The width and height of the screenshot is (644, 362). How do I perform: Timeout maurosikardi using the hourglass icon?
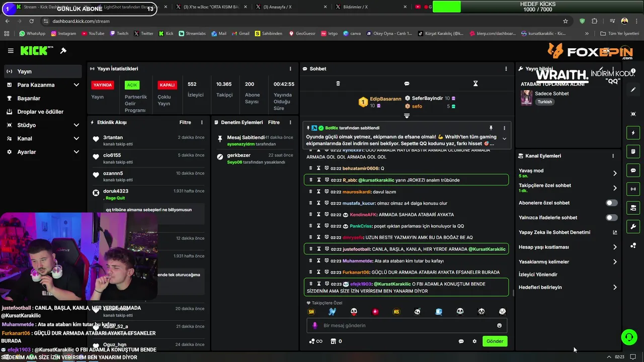pos(319,192)
